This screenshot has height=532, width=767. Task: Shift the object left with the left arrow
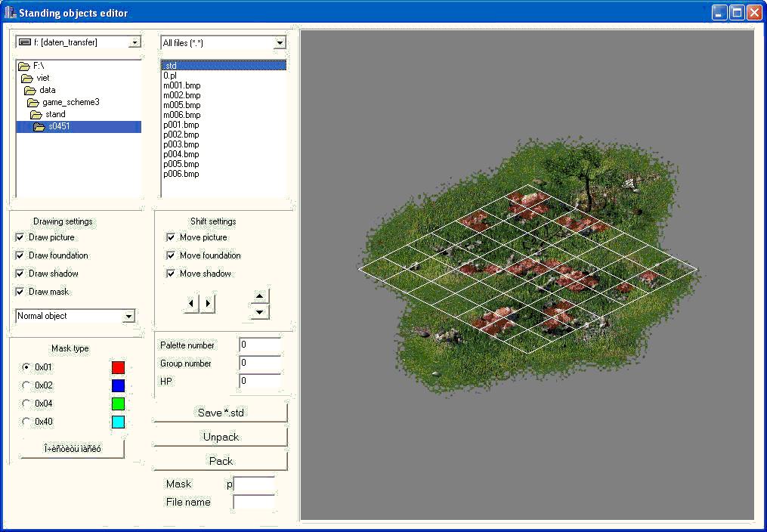(x=191, y=303)
